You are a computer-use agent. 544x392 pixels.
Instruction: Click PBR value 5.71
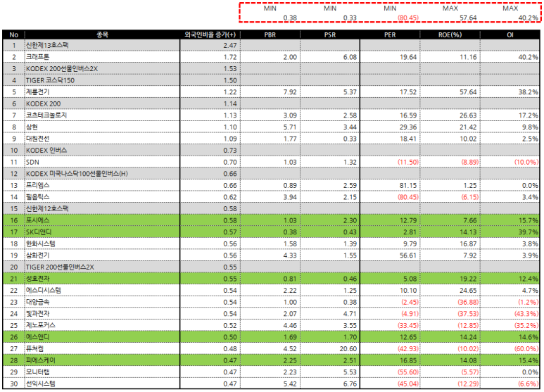tap(290, 127)
